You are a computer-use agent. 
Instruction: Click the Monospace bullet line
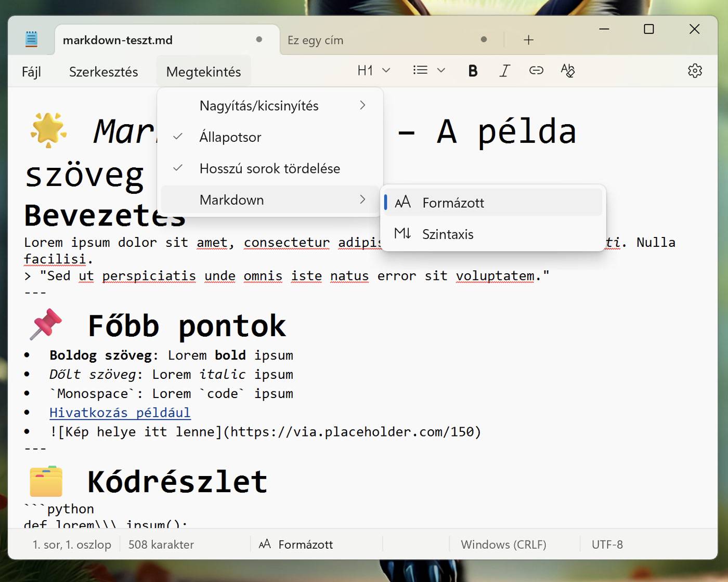(171, 393)
